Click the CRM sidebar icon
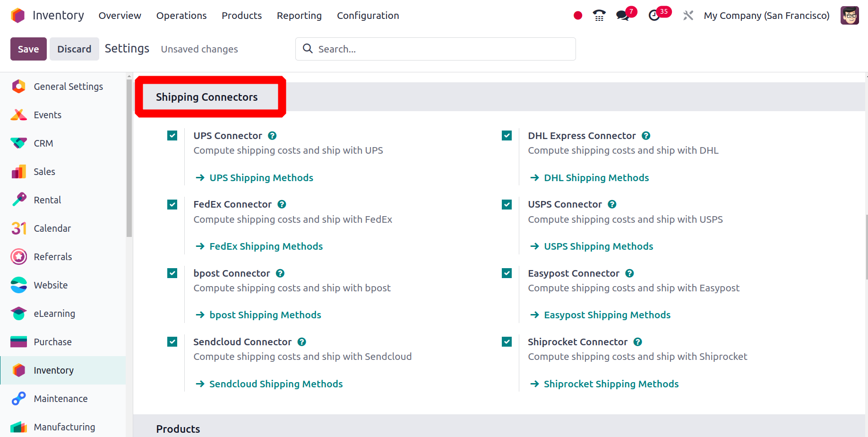The width and height of the screenshot is (868, 437). [x=19, y=143]
